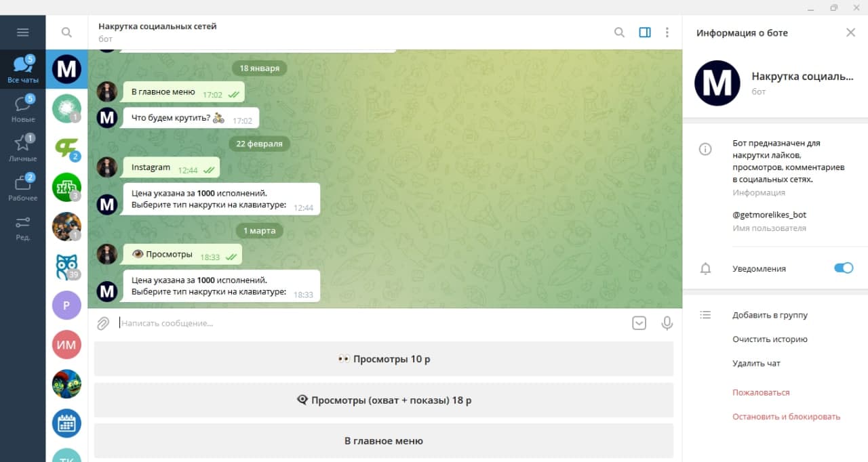
Task: Open the three-dot chat options menu
Action: (x=667, y=32)
